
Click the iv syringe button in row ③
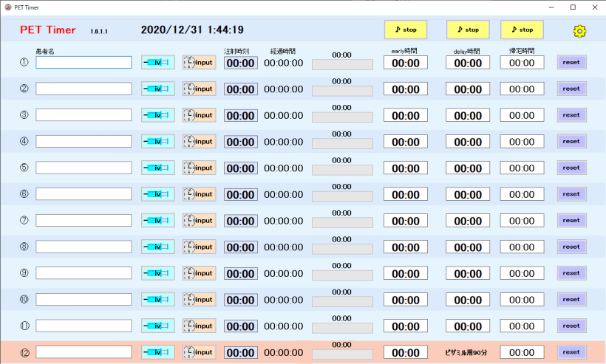[x=157, y=115]
